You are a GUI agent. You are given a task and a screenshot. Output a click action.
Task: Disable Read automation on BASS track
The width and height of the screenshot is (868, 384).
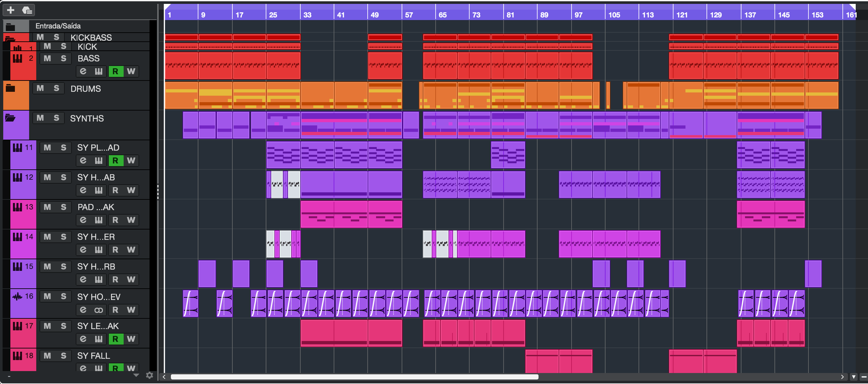coord(115,71)
